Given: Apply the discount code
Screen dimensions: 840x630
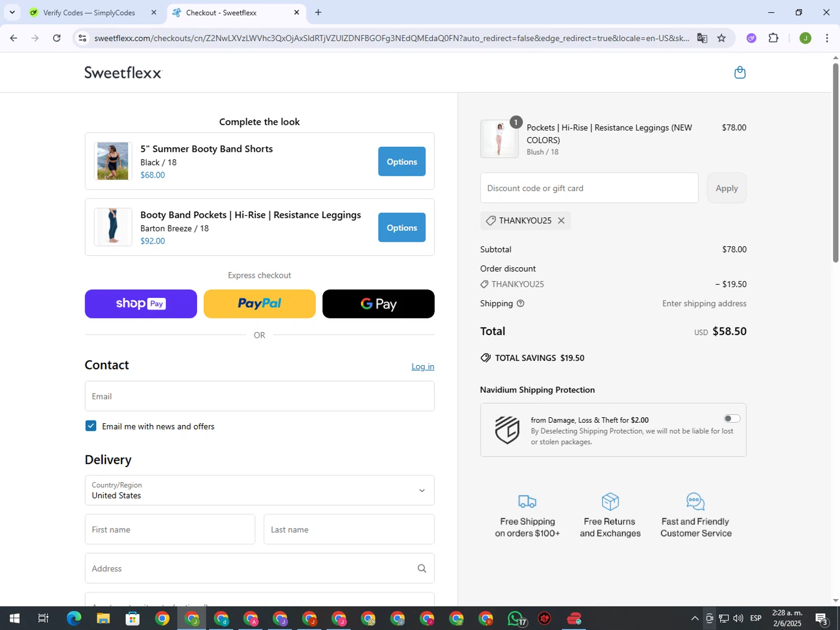Looking at the screenshot, I should (726, 188).
